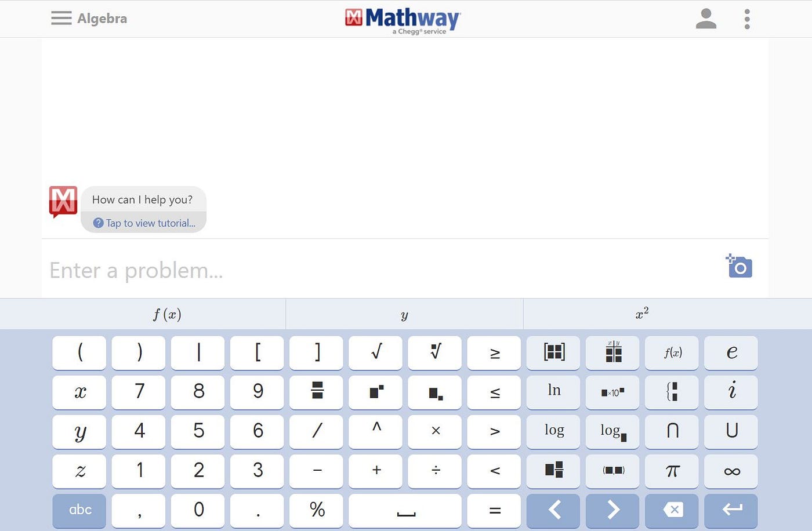
Task: Insert the pi constant
Action: 672,471
